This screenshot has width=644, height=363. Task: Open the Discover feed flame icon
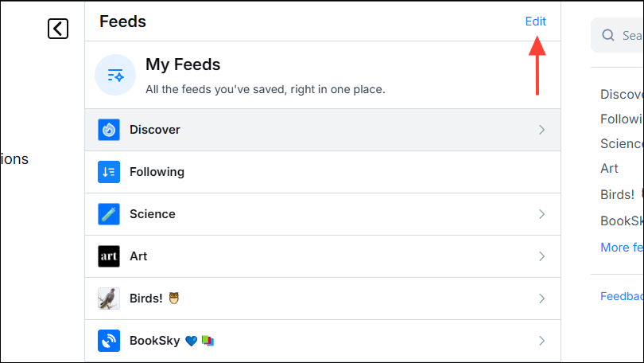pyautogui.click(x=109, y=130)
